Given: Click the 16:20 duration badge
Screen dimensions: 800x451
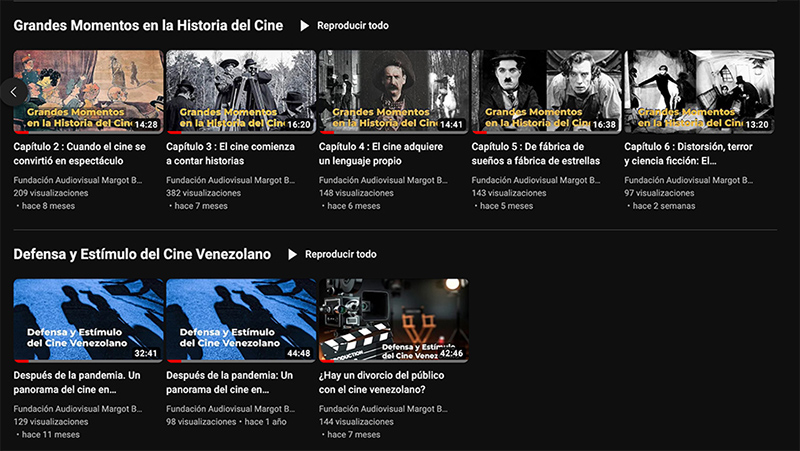Looking at the screenshot, I should (298, 124).
